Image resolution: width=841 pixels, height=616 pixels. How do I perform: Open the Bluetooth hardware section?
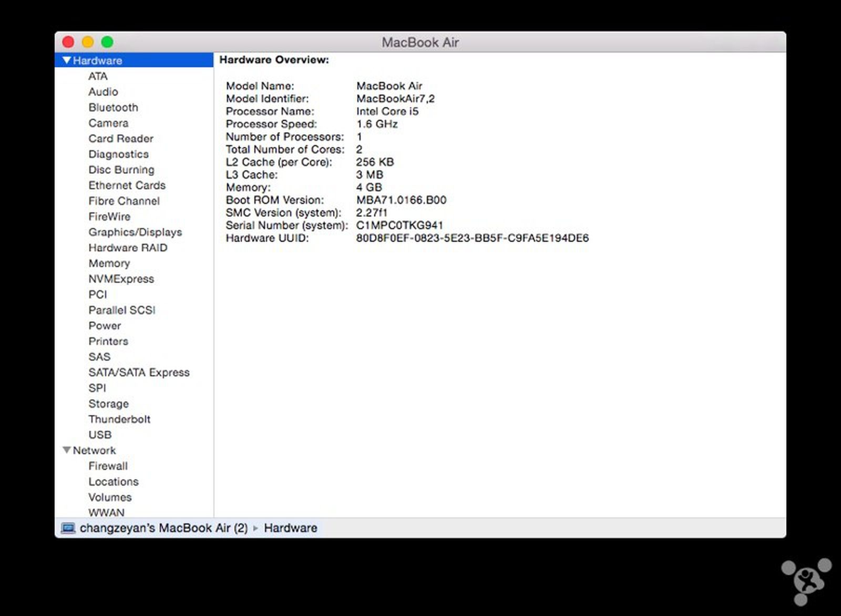pyautogui.click(x=113, y=107)
